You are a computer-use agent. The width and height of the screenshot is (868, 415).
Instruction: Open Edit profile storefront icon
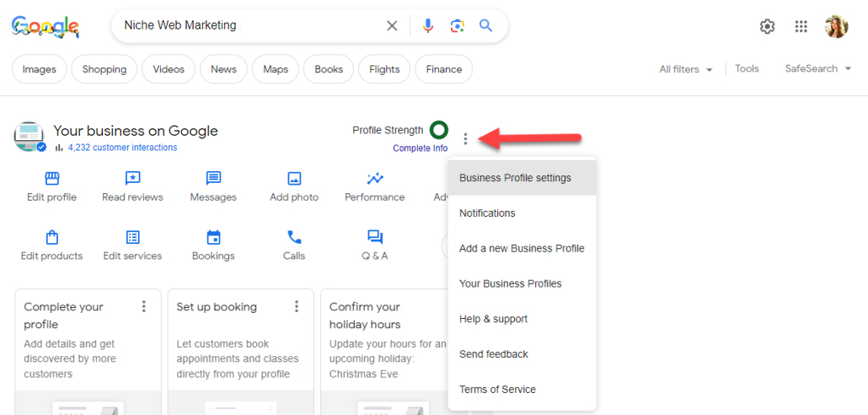51,179
